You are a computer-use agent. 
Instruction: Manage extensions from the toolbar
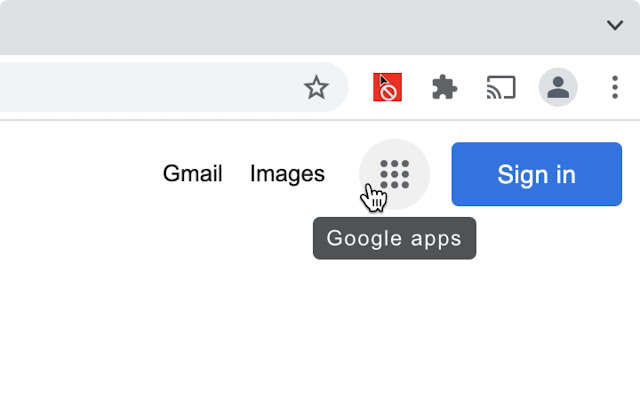tap(444, 88)
